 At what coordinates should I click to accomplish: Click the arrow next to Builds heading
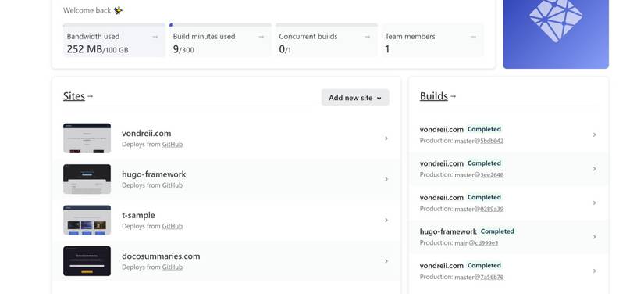pos(454,96)
